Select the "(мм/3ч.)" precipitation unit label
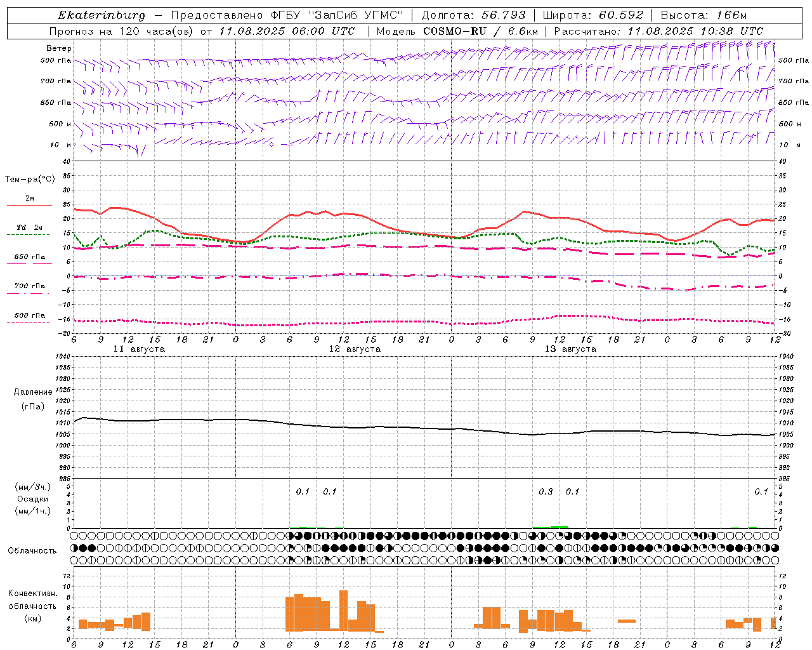812x650 pixels. [33, 487]
